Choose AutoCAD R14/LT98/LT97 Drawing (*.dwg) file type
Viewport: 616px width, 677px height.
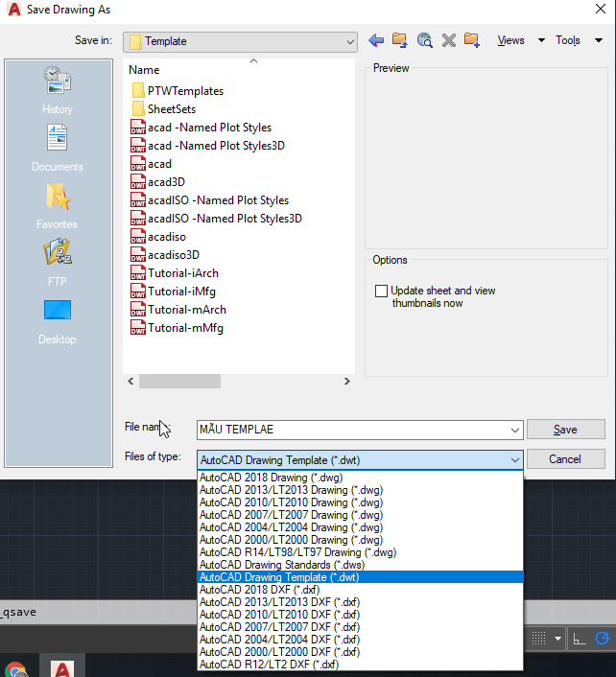pyautogui.click(x=360, y=552)
